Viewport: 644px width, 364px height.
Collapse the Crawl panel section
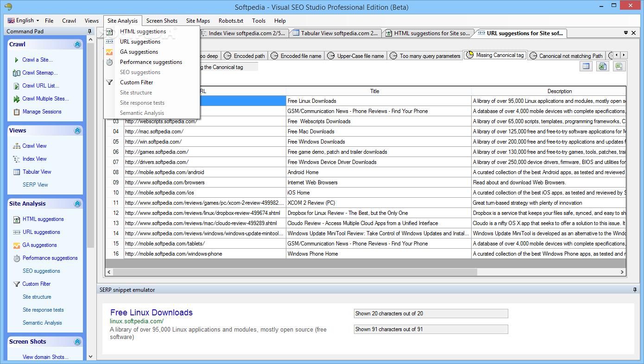[77, 44]
